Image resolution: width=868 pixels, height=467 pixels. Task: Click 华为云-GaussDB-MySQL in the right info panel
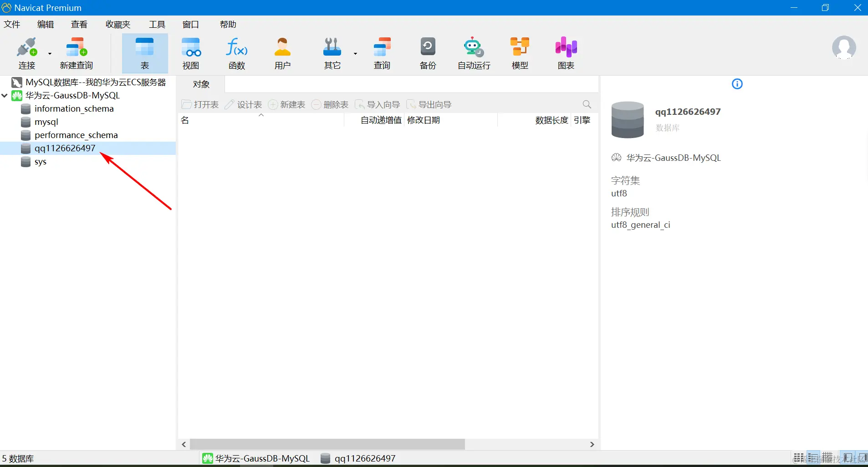[673, 158]
